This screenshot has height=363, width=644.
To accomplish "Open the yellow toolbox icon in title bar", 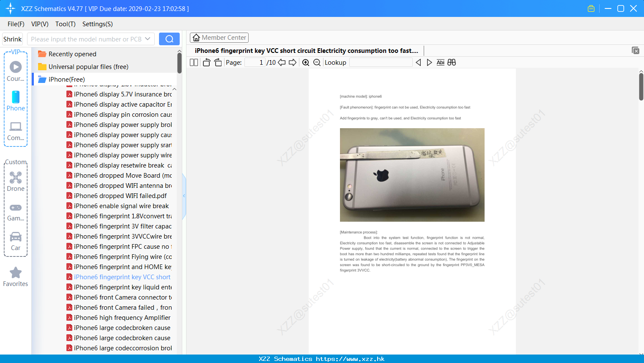I will pos(591,8).
